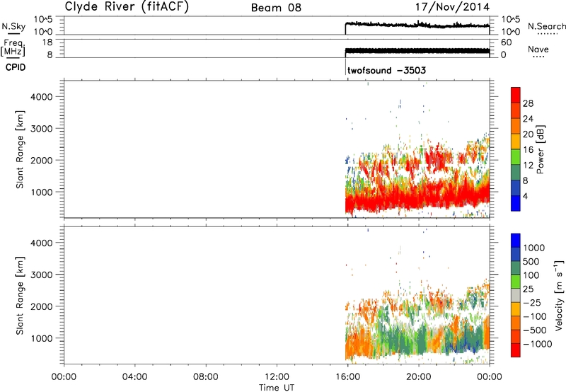Click the red bottom of the velocity color bar
This screenshot has width=566, height=392.
pyautogui.click(x=516, y=350)
